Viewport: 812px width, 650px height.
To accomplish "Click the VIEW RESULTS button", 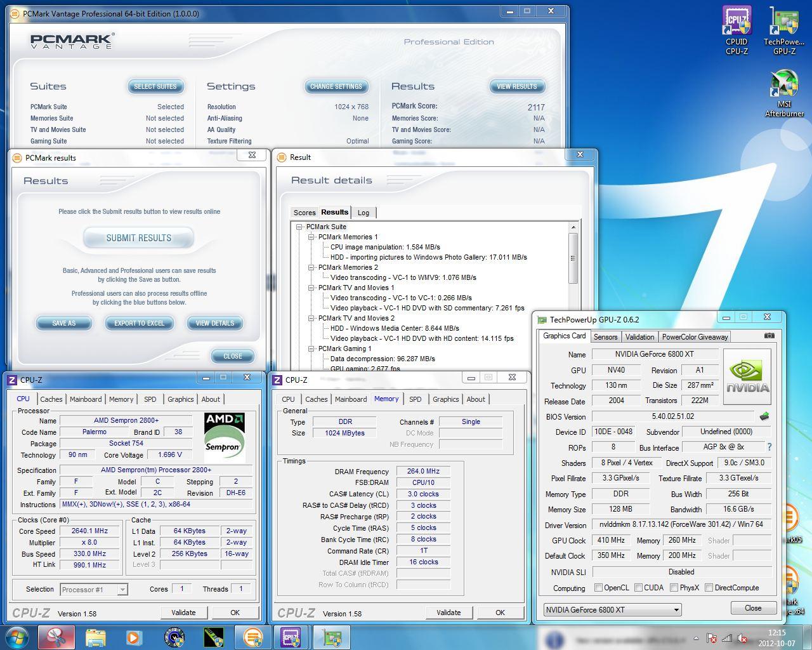I will point(516,86).
